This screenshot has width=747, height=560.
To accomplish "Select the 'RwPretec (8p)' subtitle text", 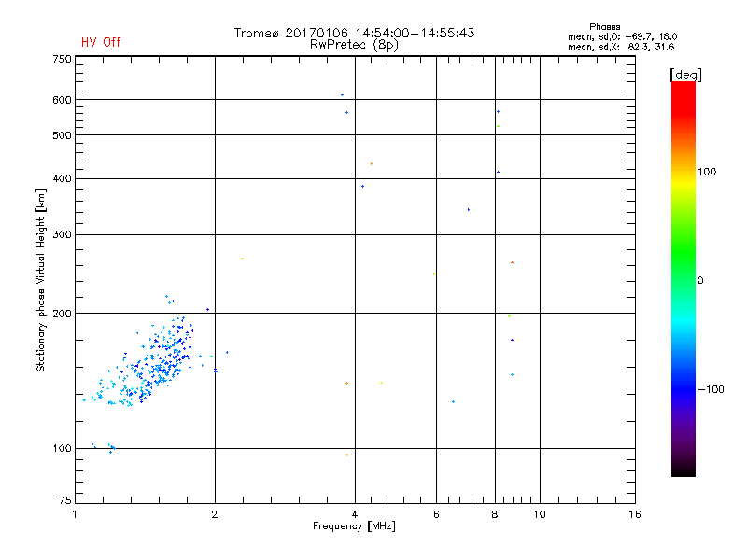I will pos(354,45).
